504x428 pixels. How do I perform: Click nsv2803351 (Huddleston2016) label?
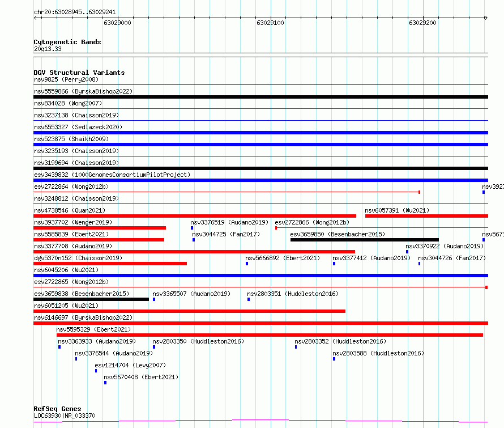coord(293,294)
